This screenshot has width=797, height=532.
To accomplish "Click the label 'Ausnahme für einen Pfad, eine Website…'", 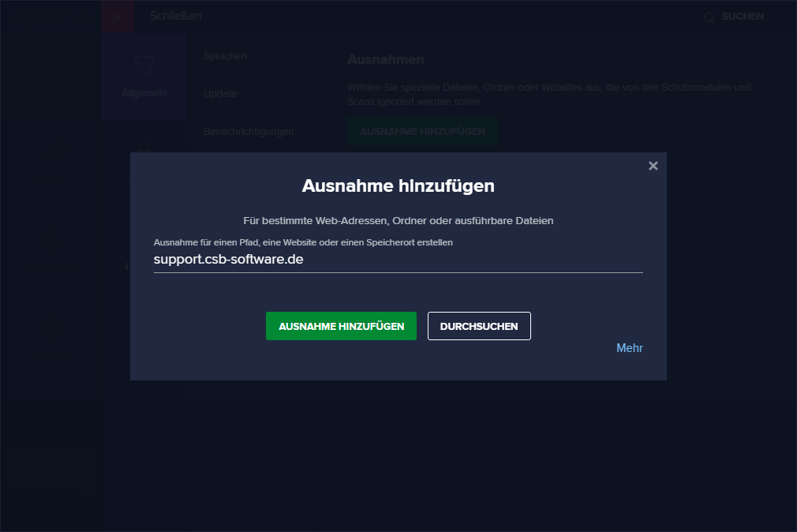I will coord(303,242).
